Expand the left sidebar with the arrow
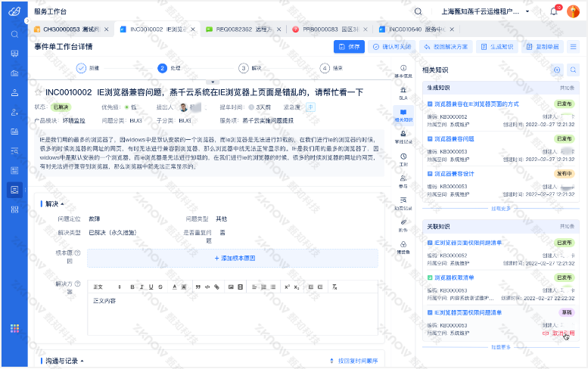 27,21
